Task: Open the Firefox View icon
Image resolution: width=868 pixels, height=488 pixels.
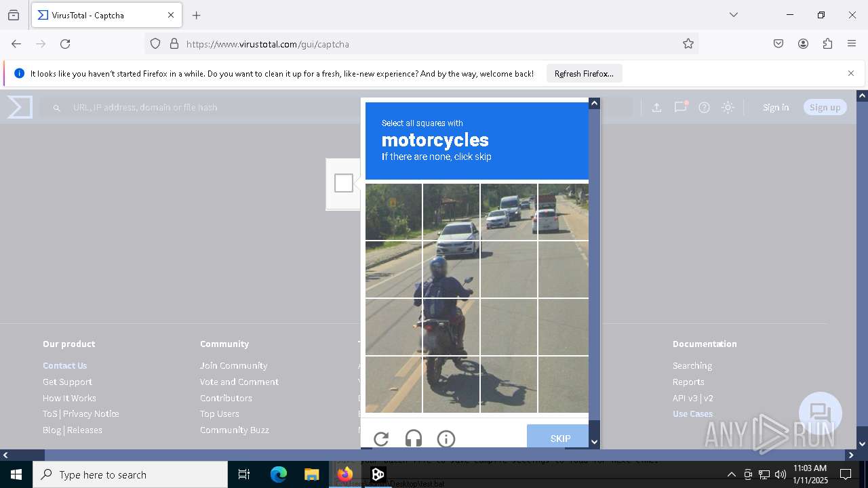Action: (14, 15)
